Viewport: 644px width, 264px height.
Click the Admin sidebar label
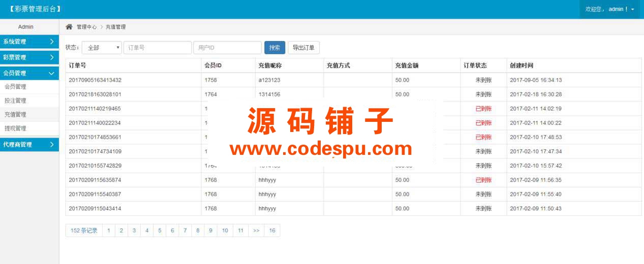26,27
